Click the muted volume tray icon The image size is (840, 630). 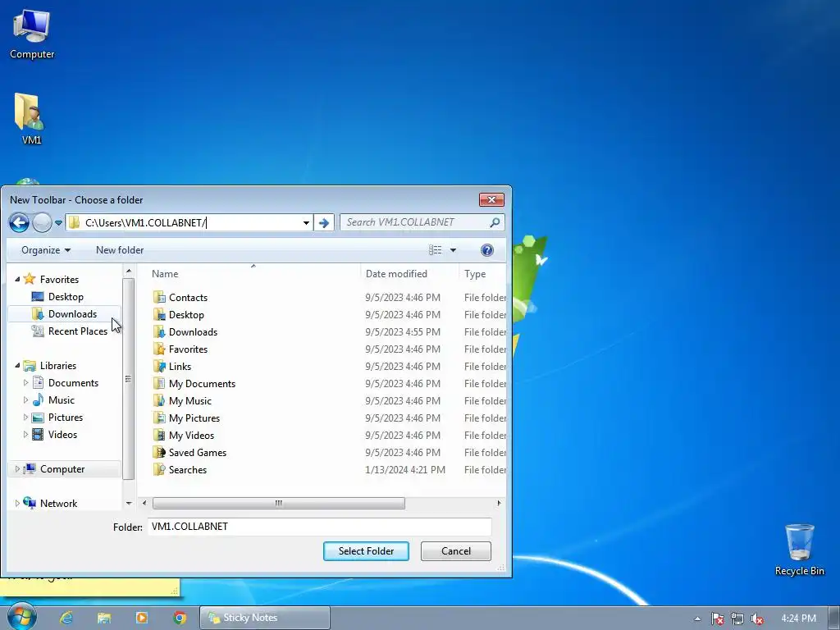(x=757, y=619)
